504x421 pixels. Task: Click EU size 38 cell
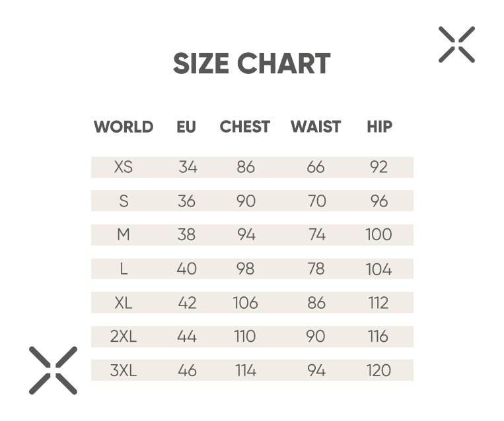point(186,235)
